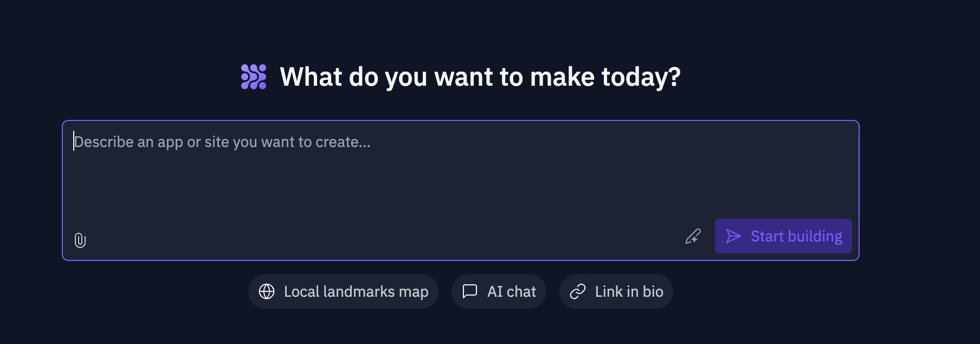Click the paper plane send icon
Image resolution: width=980 pixels, height=344 pixels.
[733, 236]
